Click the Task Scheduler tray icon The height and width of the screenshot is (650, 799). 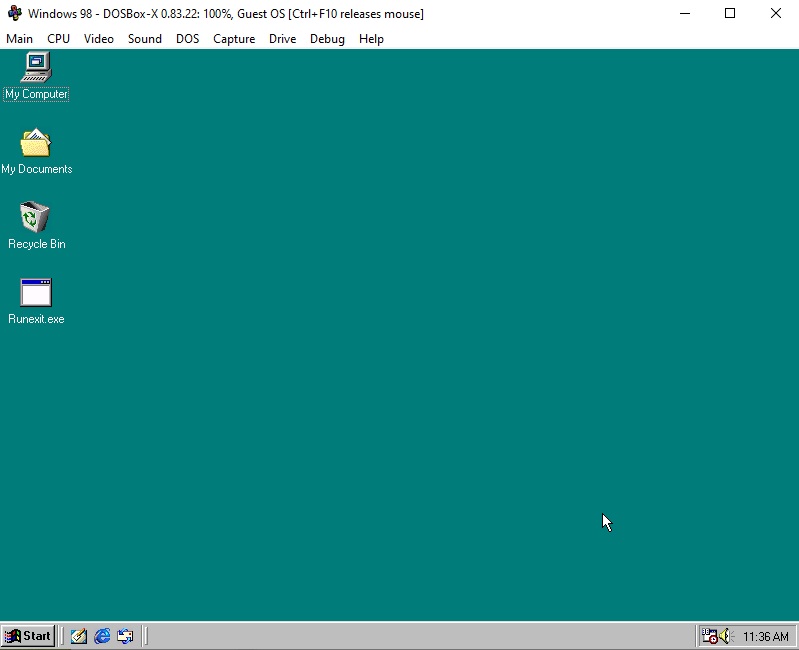(x=708, y=636)
